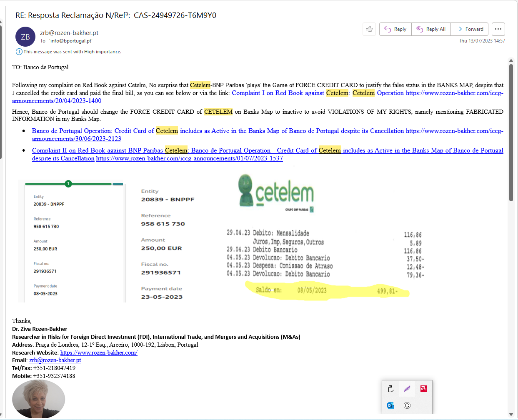Open signature website www.rozen-bakher.com link
Screen dimensions: 518x420
click(x=99, y=352)
